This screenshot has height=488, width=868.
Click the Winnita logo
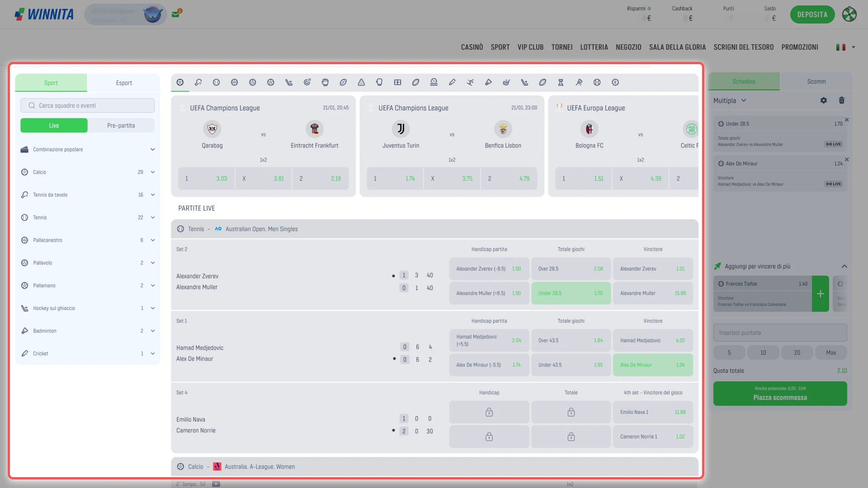tap(44, 14)
